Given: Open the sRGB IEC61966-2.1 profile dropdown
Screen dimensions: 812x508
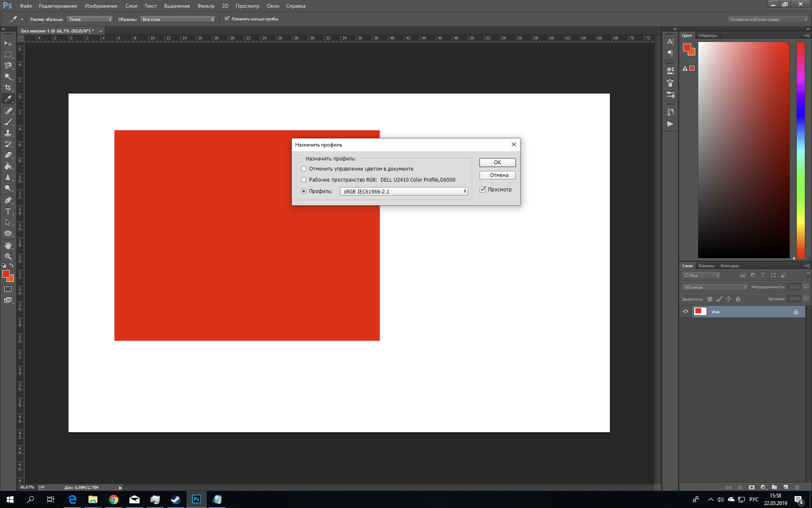Looking at the screenshot, I should [x=404, y=191].
